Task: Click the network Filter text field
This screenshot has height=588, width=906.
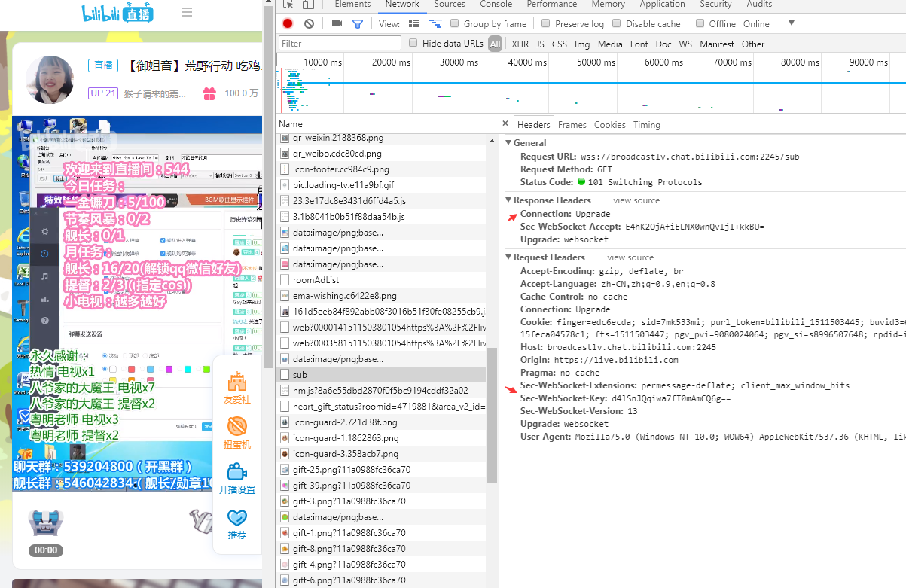Action: pos(340,44)
